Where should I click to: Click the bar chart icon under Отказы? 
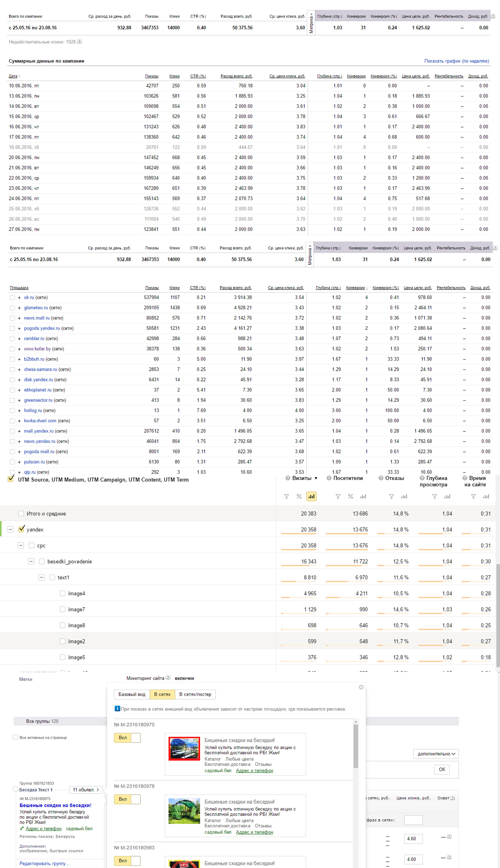[x=404, y=496]
